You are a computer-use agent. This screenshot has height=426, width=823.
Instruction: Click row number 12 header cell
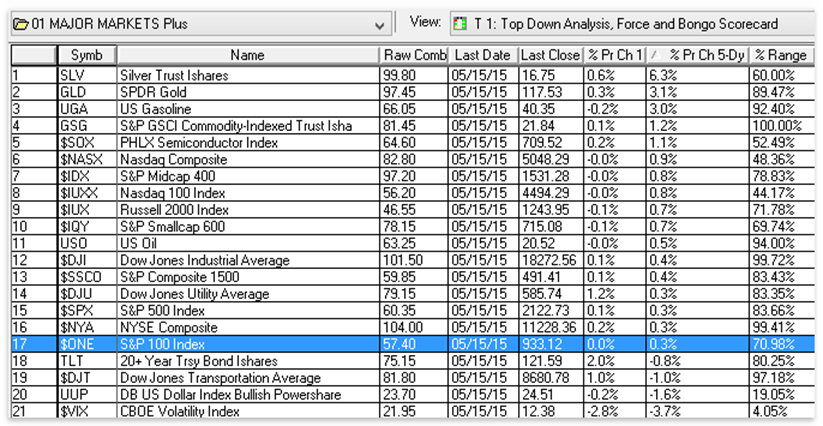click(34, 260)
